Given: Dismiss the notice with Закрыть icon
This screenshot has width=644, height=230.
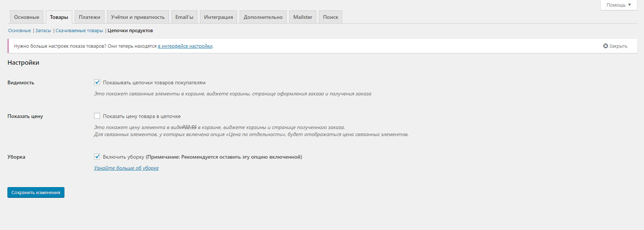Looking at the screenshot, I should pyautogui.click(x=615, y=46).
